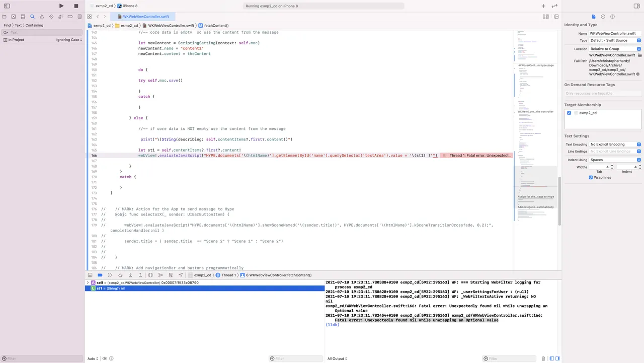Show the History inspector tab
This screenshot has width=644, height=363.
coord(603,17)
